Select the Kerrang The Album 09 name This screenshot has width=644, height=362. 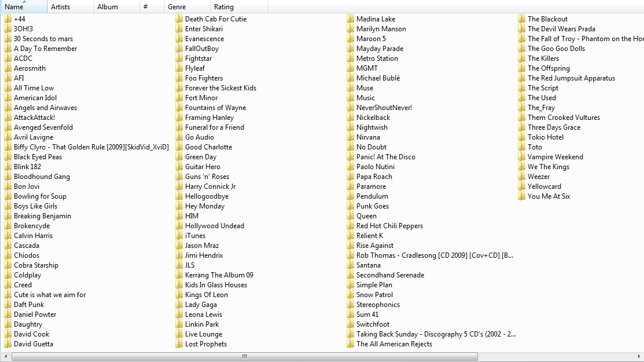tap(219, 275)
